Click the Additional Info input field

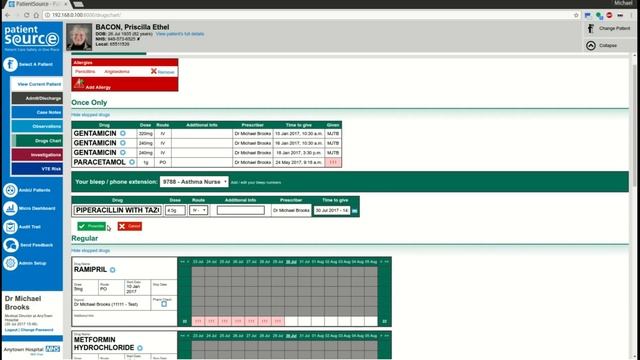click(240, 210)
